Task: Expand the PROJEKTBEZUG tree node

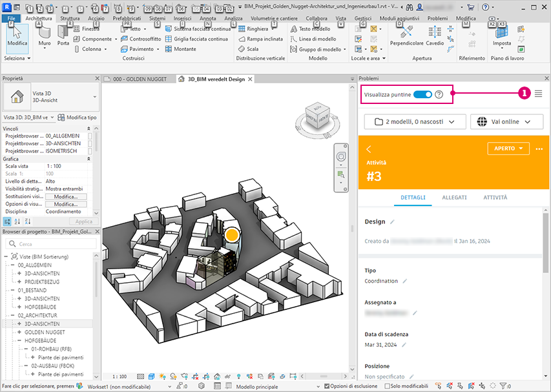Action: pyautogui.click(x=19, y=282)
